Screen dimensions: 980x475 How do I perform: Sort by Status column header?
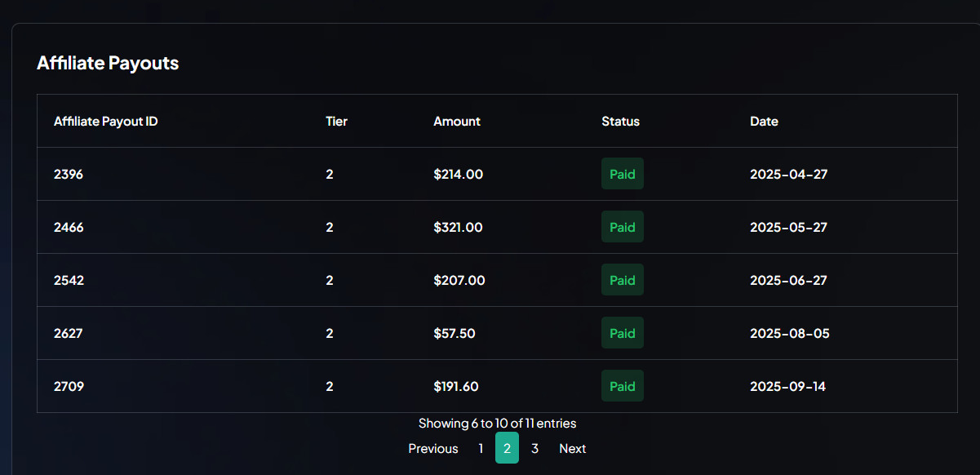[x=620, y=121]
